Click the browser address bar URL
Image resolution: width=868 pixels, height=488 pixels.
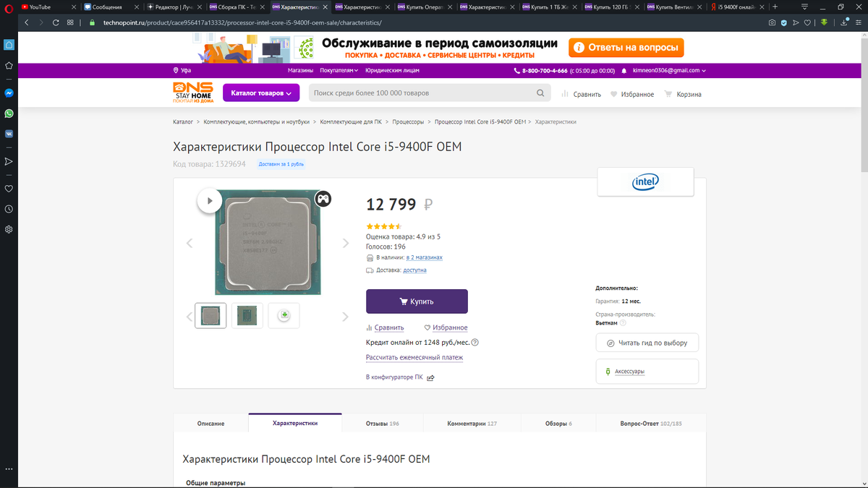[244, 22]
